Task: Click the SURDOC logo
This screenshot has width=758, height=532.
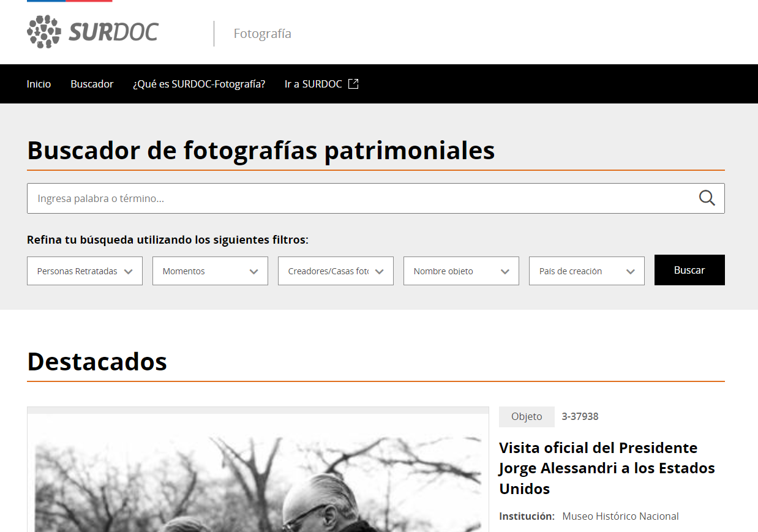Action: click(92, 32)
